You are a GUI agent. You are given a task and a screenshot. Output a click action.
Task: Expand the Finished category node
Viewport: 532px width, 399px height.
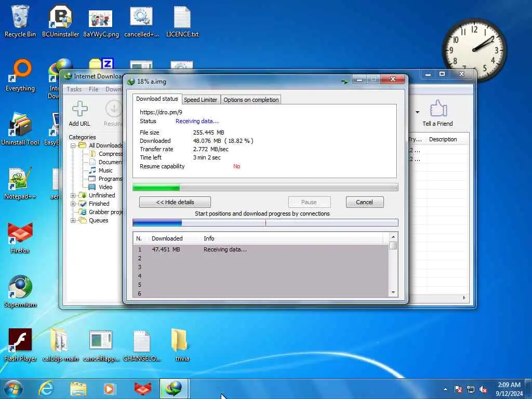pyautogui.click(x=73, y=204)
